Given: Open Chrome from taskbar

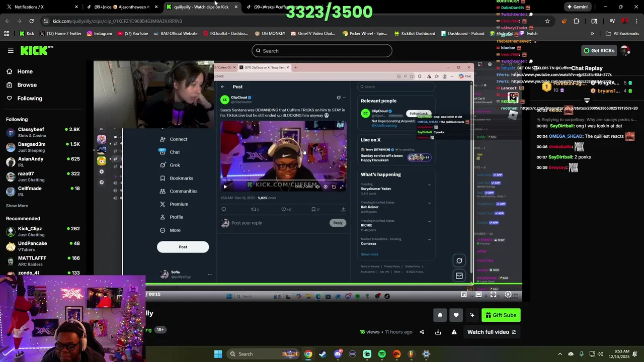Looking at the screenshot, I should (308, 354).
